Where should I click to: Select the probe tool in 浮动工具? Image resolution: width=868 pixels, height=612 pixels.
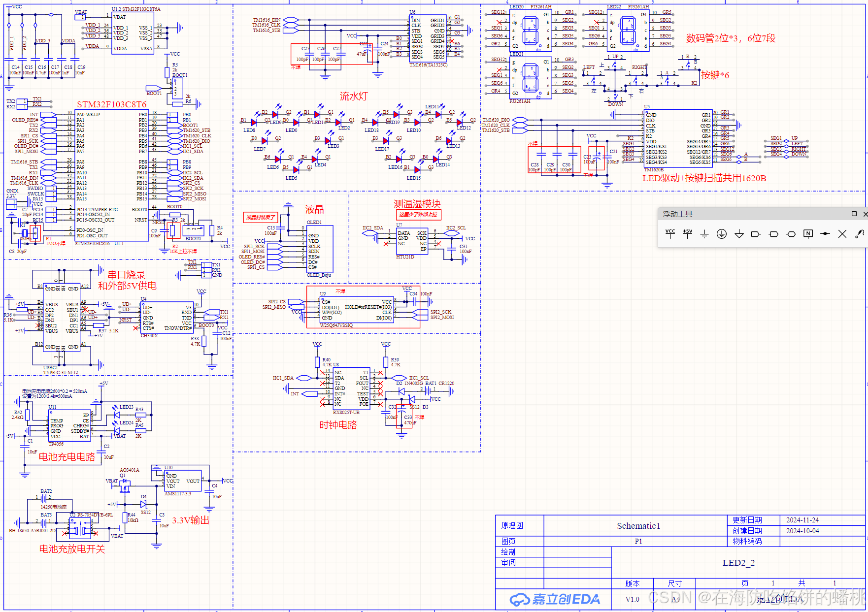point(860,234)
